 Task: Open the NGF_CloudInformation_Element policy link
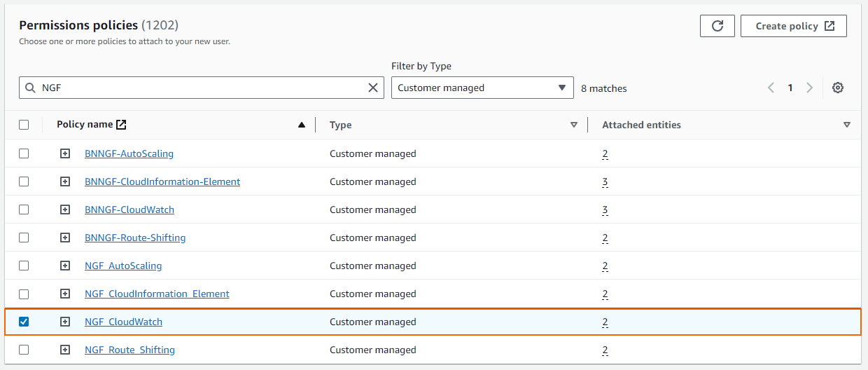pos(157,294)
